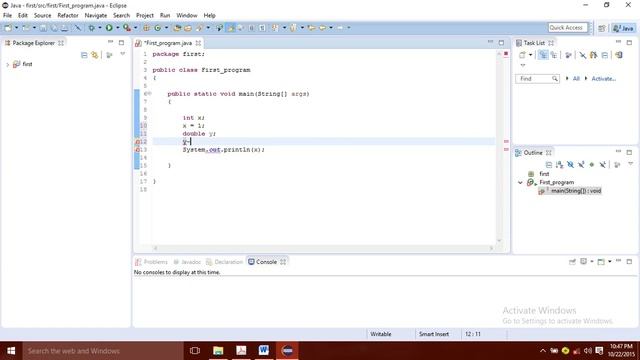The height and width of the screenshot is (360, 640).
Task: Click the New Java Class icon
Action: coord(158,28)
